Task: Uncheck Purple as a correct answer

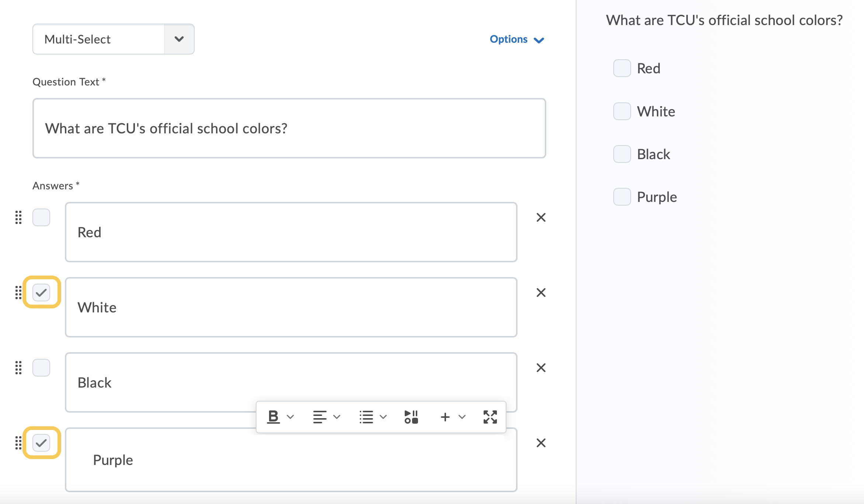Action: tap(41, 443)
